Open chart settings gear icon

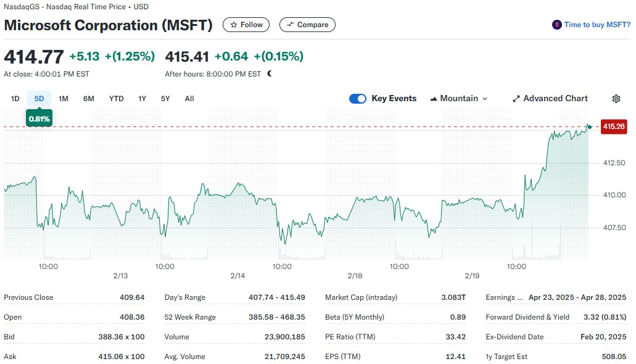(616, 99)
